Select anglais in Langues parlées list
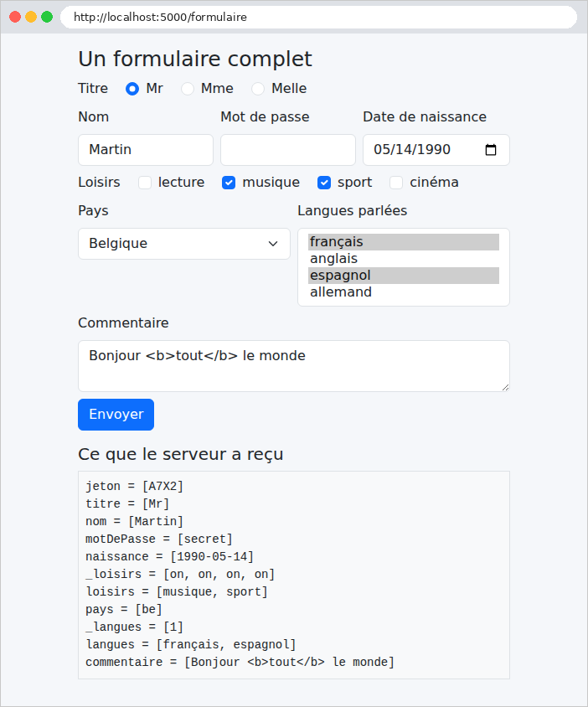 404,259
